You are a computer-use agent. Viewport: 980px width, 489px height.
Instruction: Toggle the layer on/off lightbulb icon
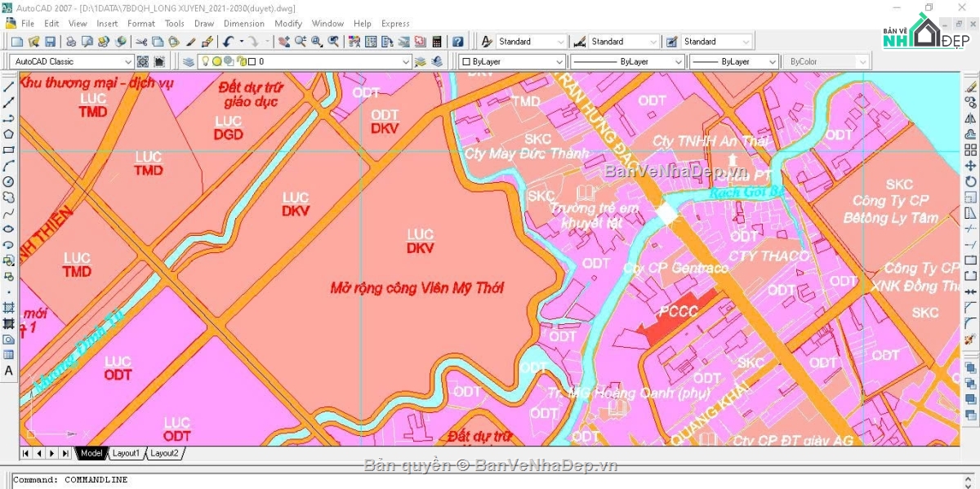click(206, 62)
